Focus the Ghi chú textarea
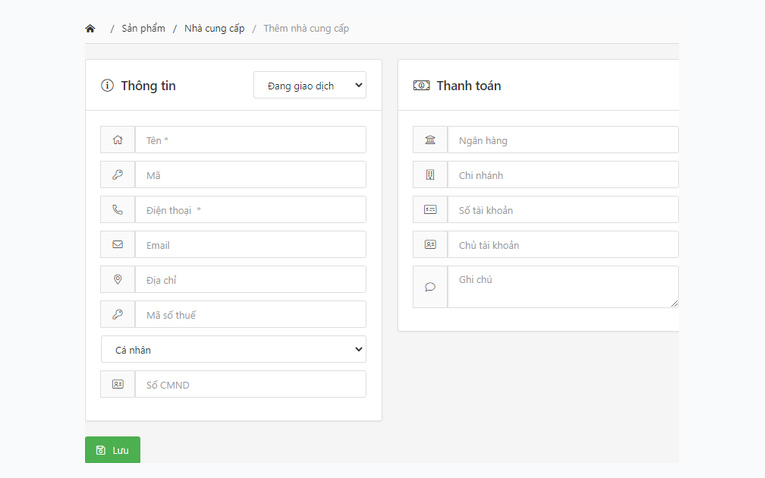The height and width of the screenshot is (478, 765). (x=563, y=287)
